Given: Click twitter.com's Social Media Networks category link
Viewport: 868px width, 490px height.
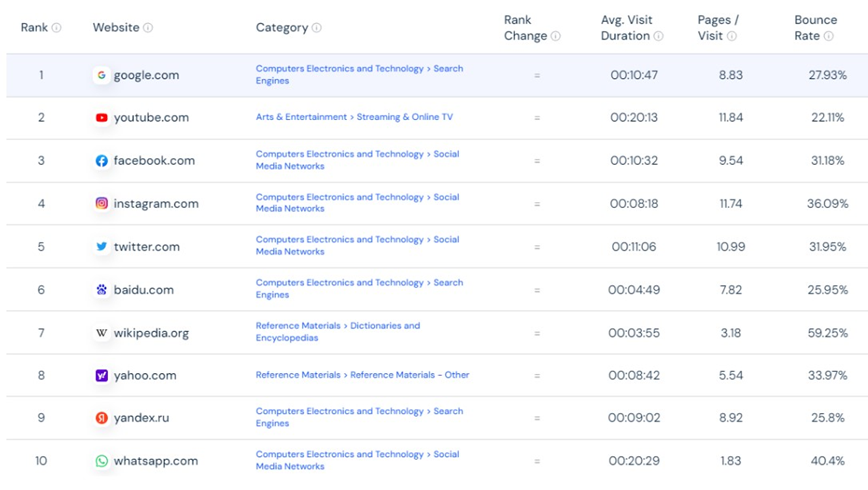Looking at the screenshot, I should coord(358,245).
